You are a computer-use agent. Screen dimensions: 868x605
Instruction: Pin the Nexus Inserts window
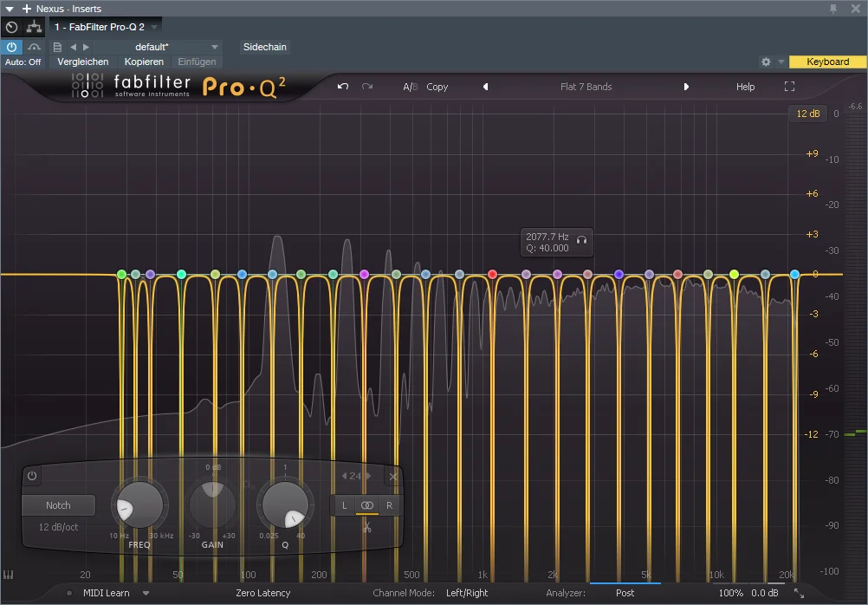click(833, 9)
